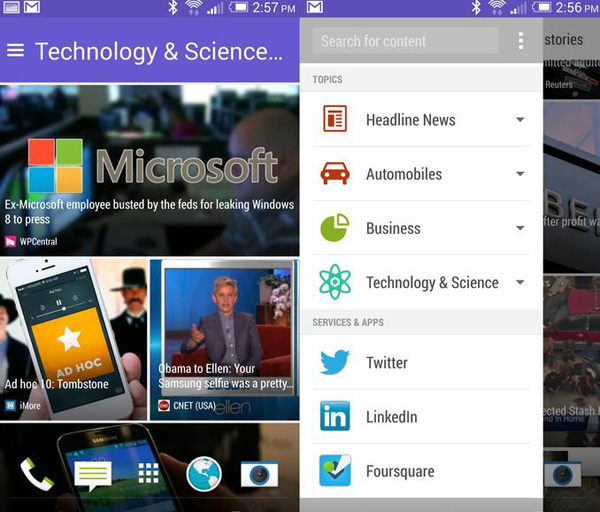Tap the 2:56 PM clock
600x512 pixels.
[x=577, y=7]
